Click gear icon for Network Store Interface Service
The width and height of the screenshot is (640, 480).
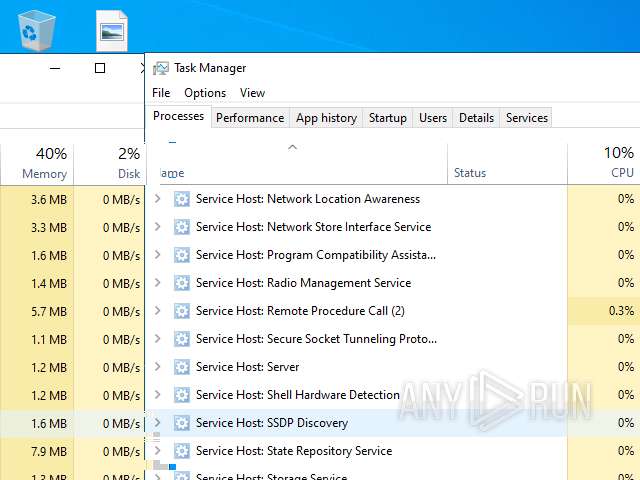(x=182, y=227)
